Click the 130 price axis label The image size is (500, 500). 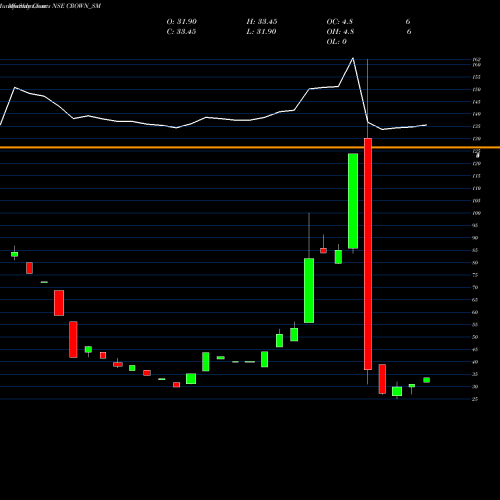[x=477, y=139]
